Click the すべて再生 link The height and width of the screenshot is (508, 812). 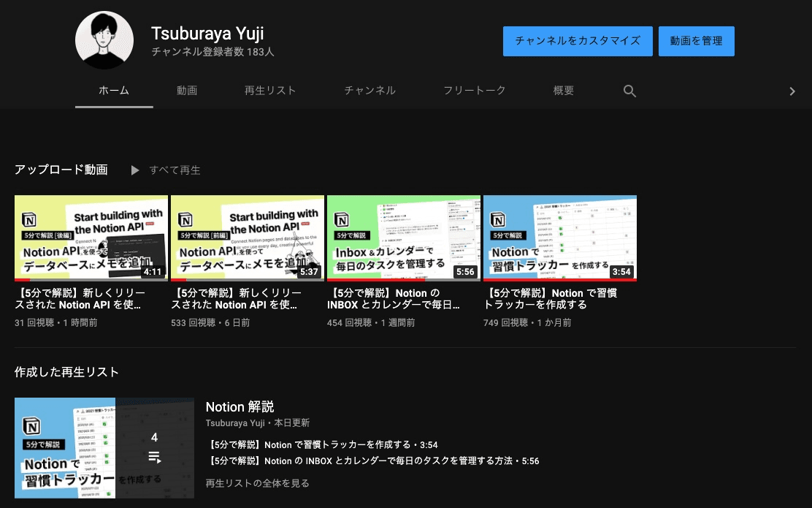click(x=175, y=170)
